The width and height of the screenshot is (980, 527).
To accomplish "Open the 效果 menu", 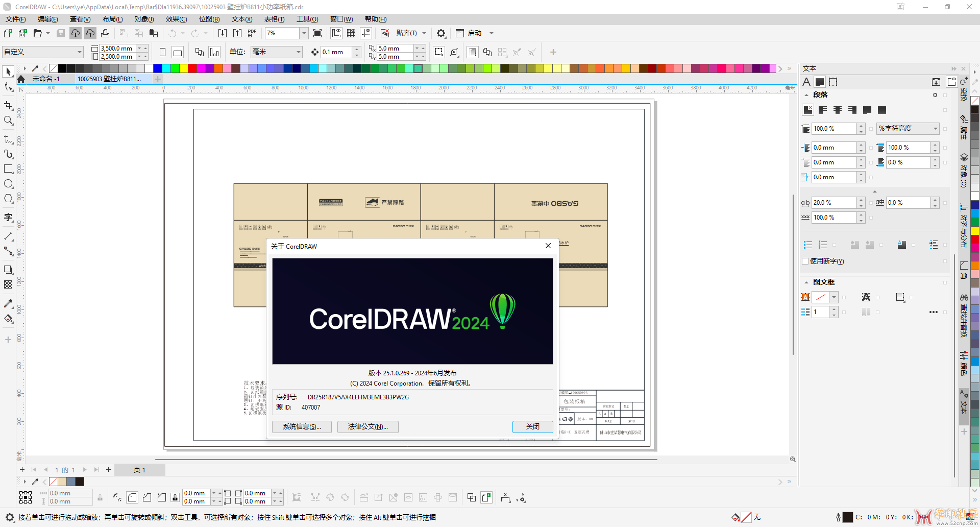I will [x=176, y=19].
